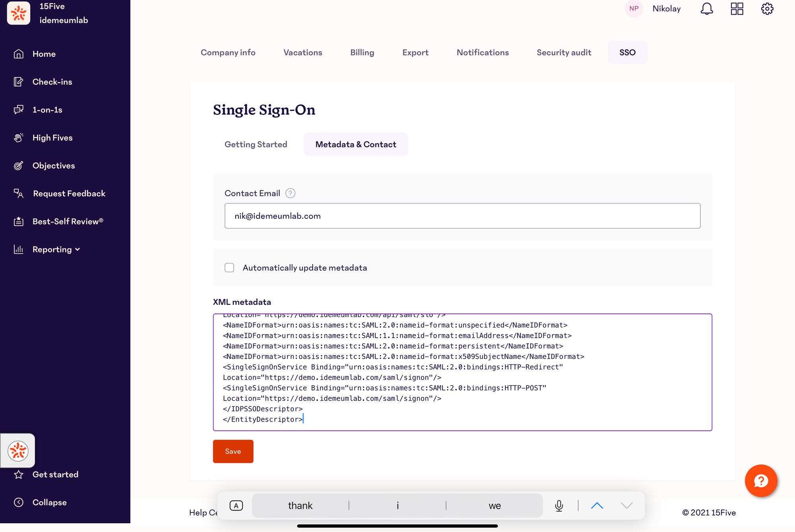
Task: Click the '</IDPSSODescriptor>' line in XML
Action: click(x=263, y=409)
